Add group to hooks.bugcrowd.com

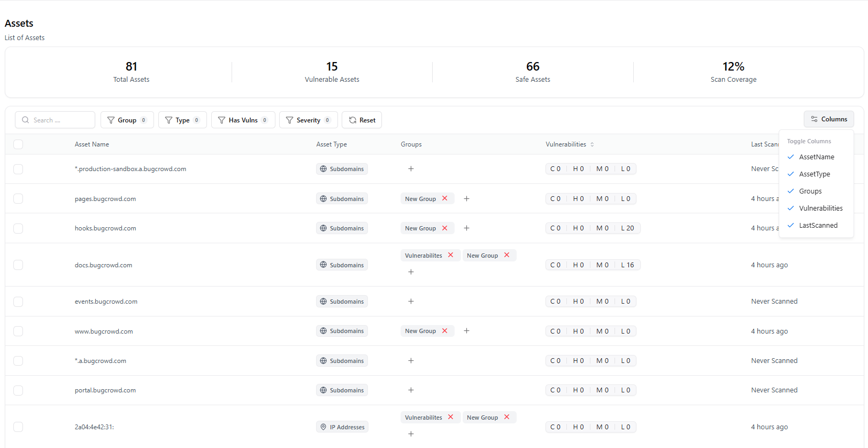[x=466, y=228]
